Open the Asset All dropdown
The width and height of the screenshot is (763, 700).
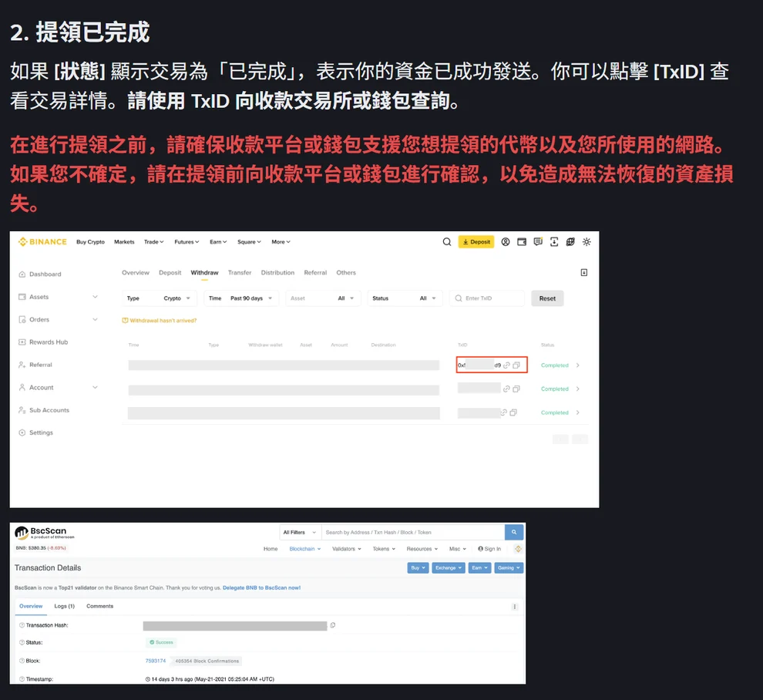coord(323,298)
